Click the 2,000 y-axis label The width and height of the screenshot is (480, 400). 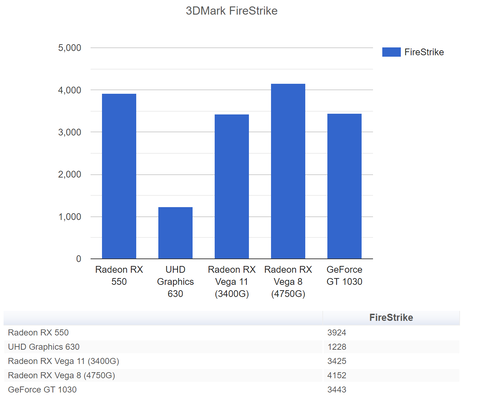70,174
